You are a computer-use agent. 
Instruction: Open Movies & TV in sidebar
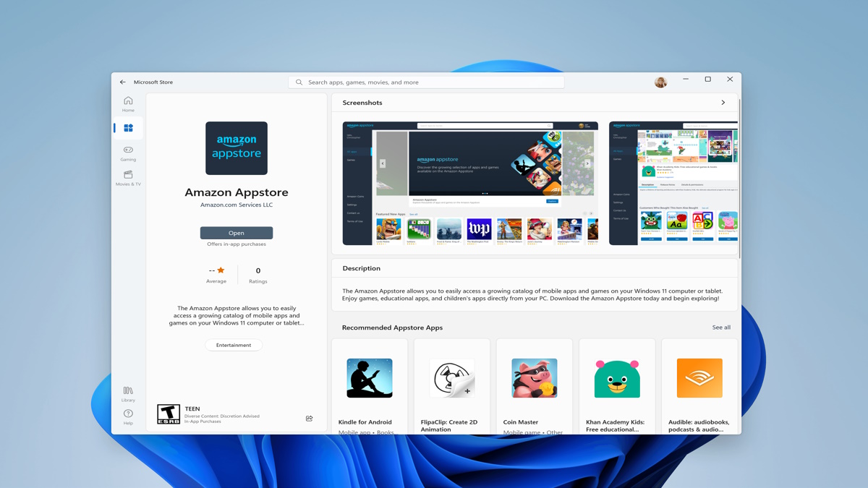coord(128,178)
